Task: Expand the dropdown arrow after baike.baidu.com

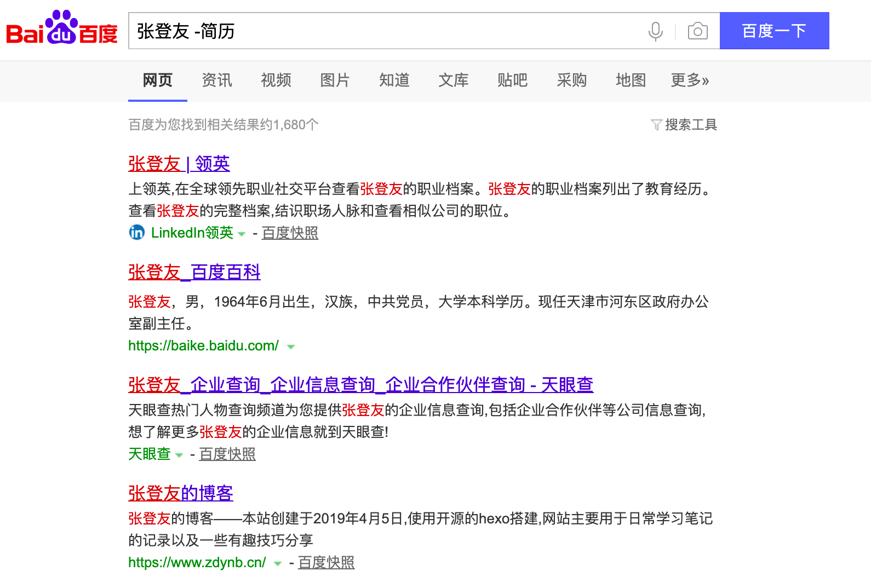Action: [x=291, y=347]
